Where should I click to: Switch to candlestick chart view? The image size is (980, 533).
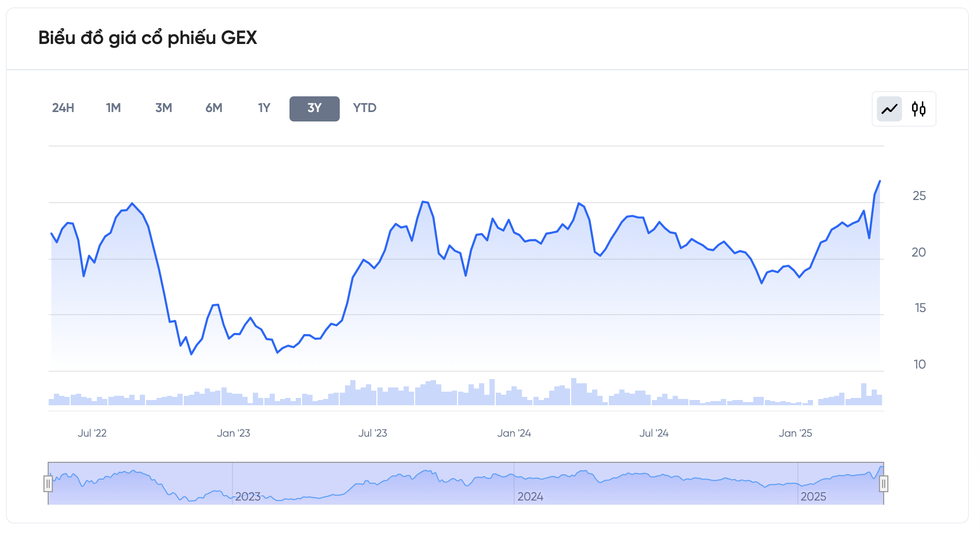(x=919, y=109)
